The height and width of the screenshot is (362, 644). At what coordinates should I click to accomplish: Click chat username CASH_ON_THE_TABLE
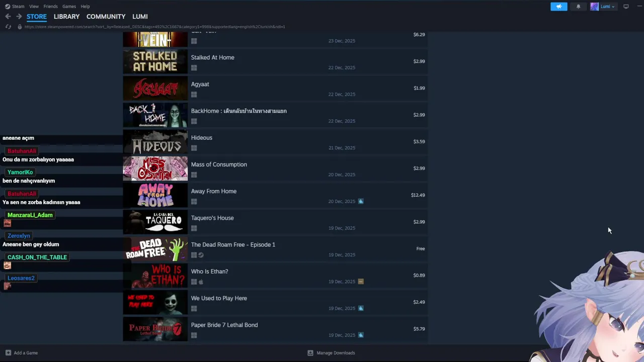pyautogui.click(x=37, y=257)
